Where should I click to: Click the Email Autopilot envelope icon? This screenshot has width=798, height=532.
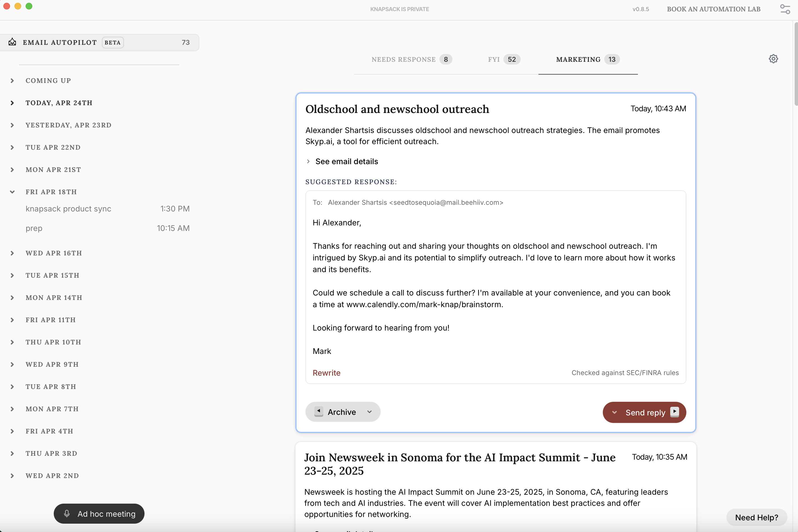tap(13, 42)
